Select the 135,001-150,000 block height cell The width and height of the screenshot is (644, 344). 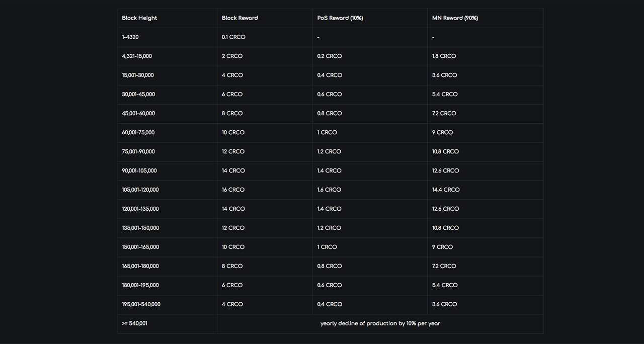click(167, 228)
